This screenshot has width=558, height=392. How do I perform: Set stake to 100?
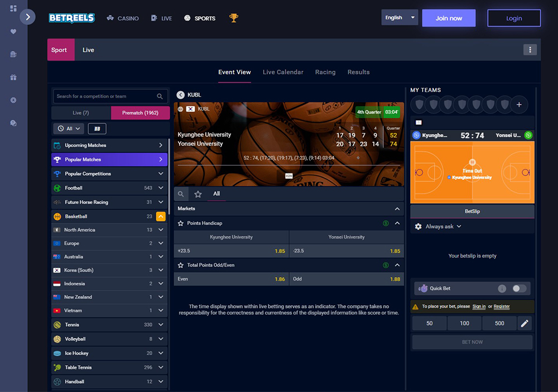click(464, 323)
